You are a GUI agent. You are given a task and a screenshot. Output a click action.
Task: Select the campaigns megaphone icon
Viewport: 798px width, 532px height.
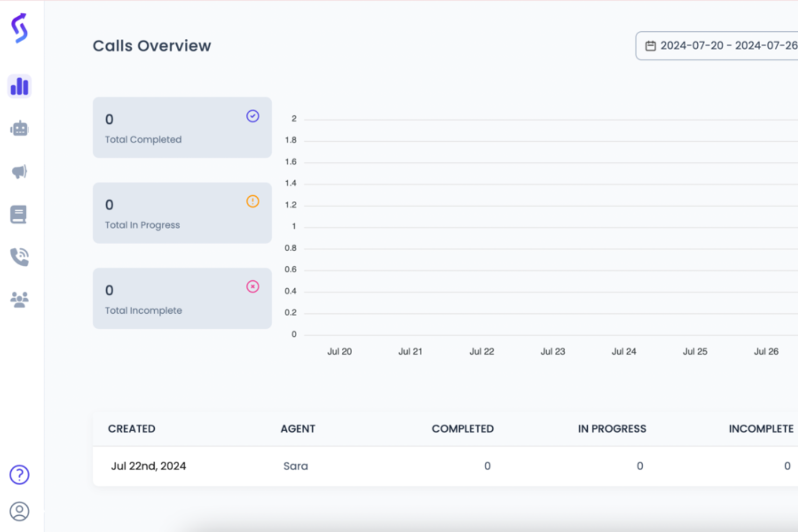coord(19,171)
